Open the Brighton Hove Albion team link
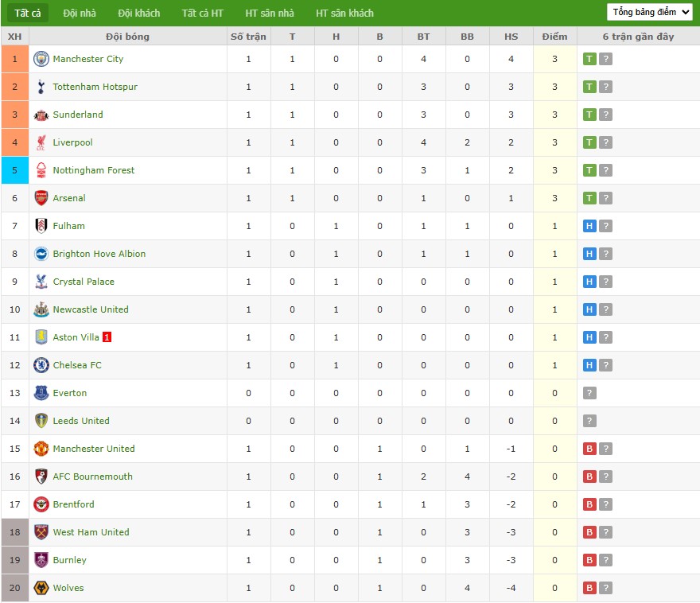 pos(99,254)
